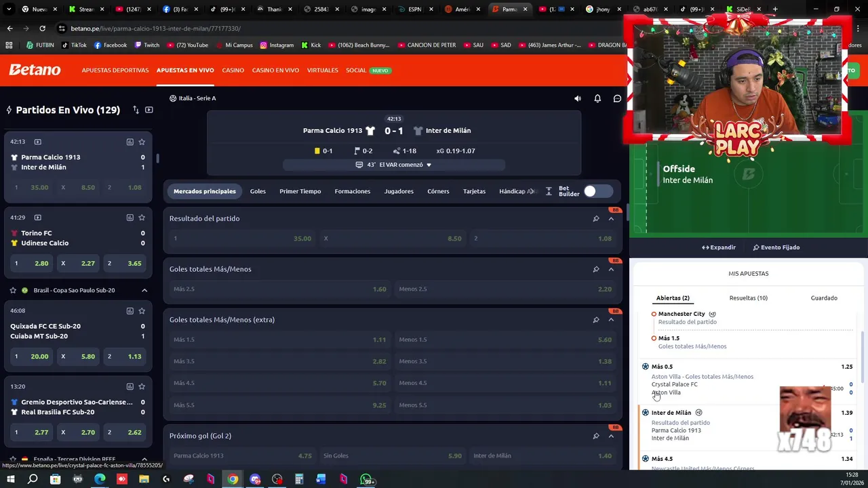Open Chrome from the taskbar
The height and width of the screenshot is (488, 868).
pos(233,480)
